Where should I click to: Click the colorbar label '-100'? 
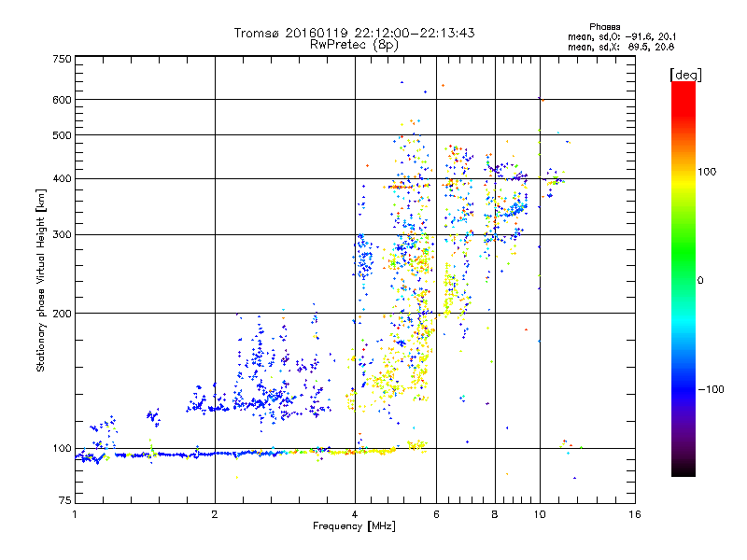click(712, 389)
